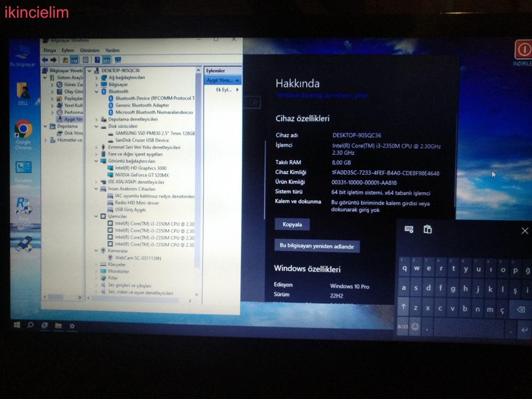This screenshot has width=532, height=399.
Task: Click the backspace key on touch keyboard
Action: click(x=520, y=310)
